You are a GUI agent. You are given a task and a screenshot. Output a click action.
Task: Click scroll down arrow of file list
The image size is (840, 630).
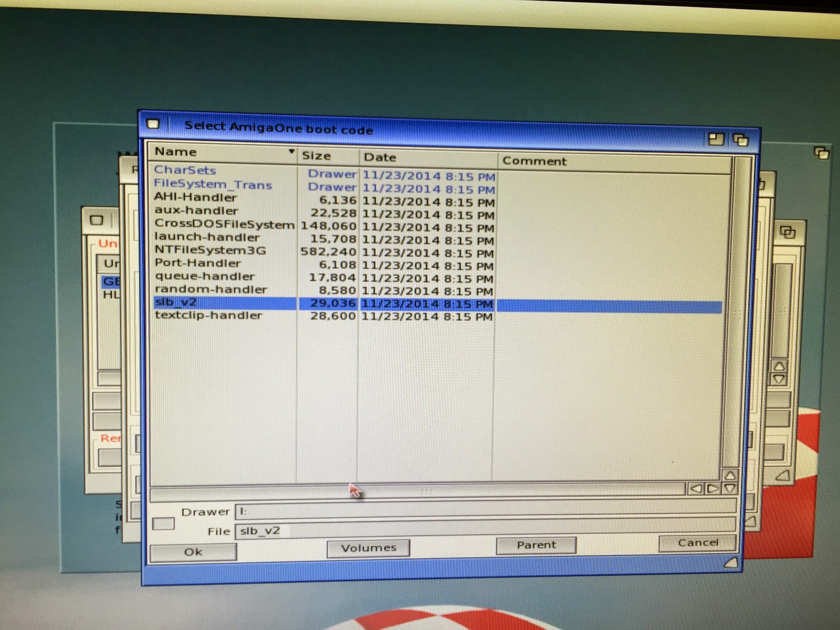[730, 488]
